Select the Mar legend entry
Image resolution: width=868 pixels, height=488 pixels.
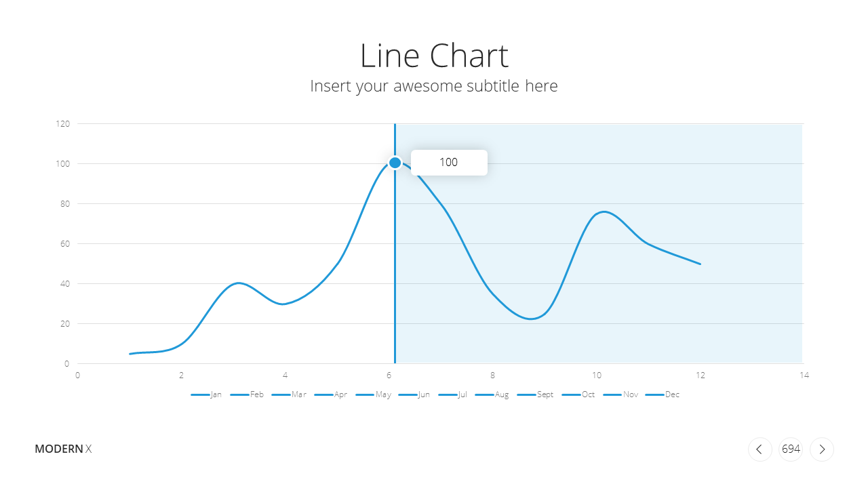(x=289, y=394)
